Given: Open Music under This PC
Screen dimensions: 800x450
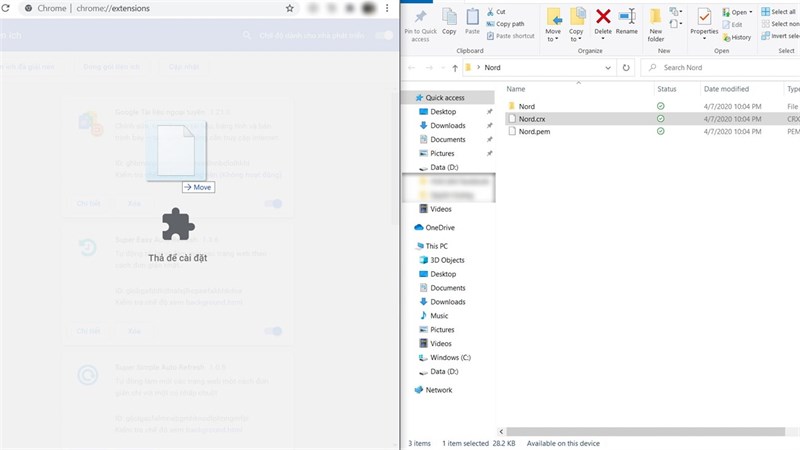Looking at the screenshot, I should coord(439,315).
